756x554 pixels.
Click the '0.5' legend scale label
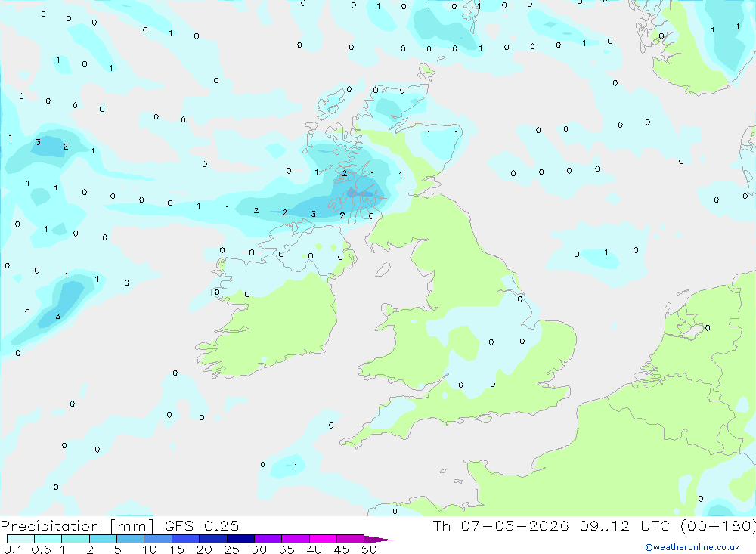(x=41, y=549)
